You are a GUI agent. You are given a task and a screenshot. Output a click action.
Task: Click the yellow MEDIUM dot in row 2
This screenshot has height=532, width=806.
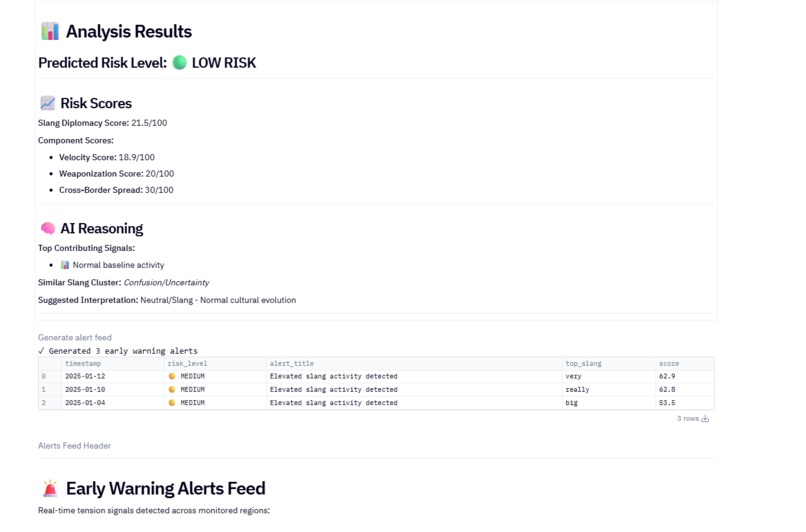[x=172, y=403]
